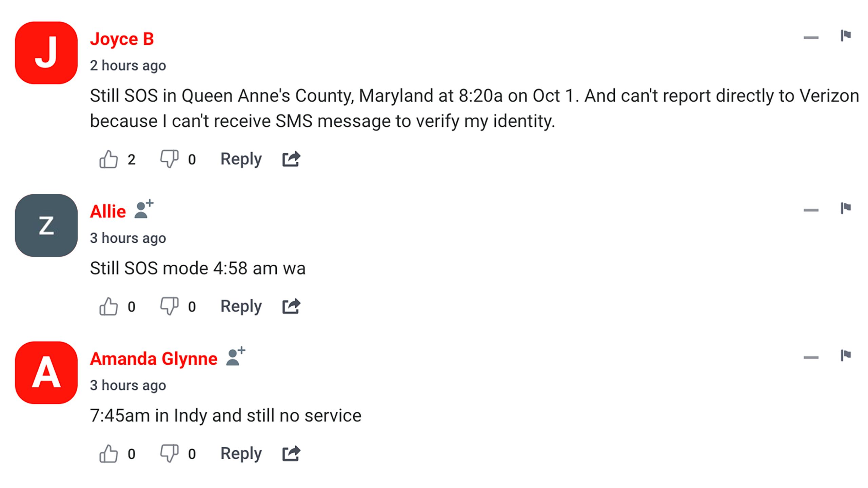The width and height of the screenshot is (868, 488).
Task: Follow Amanda Glynne by clicking the add user icon
Action: [236, 358]
